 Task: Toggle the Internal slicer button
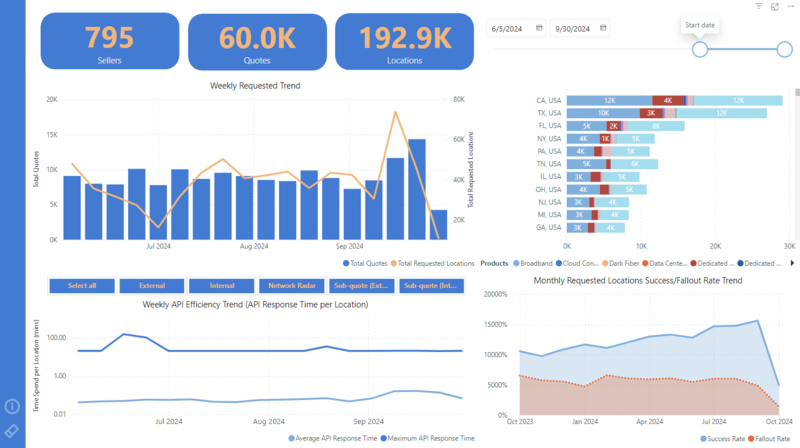click(222, 286)
